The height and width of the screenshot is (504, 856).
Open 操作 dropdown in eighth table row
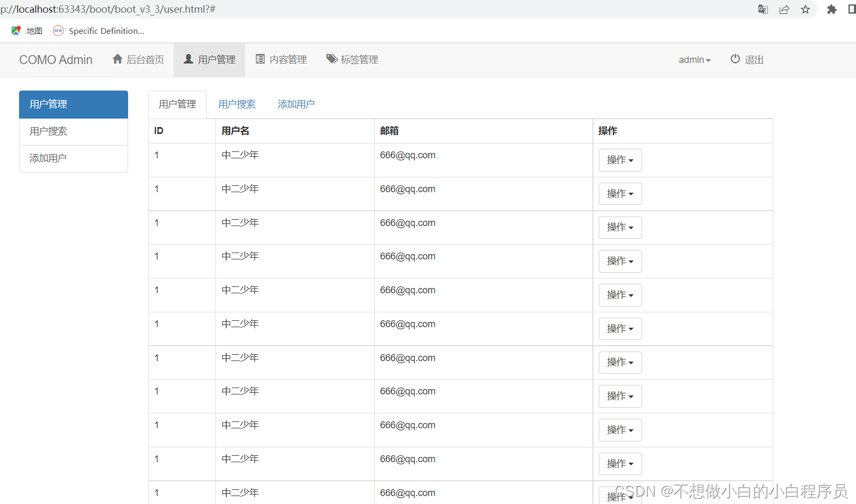pos(620,396)
